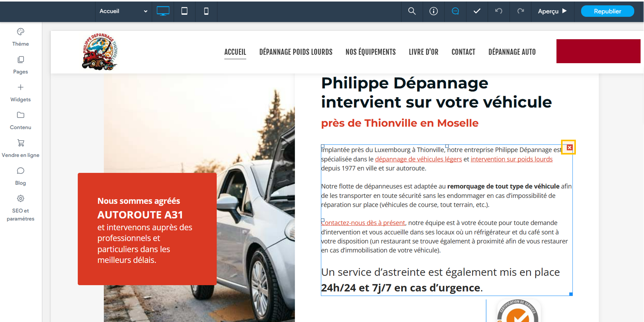The width and height of the screenshot is (644, 322).
Task: Click the Aperçu preview button
Action: pos(552,11)
